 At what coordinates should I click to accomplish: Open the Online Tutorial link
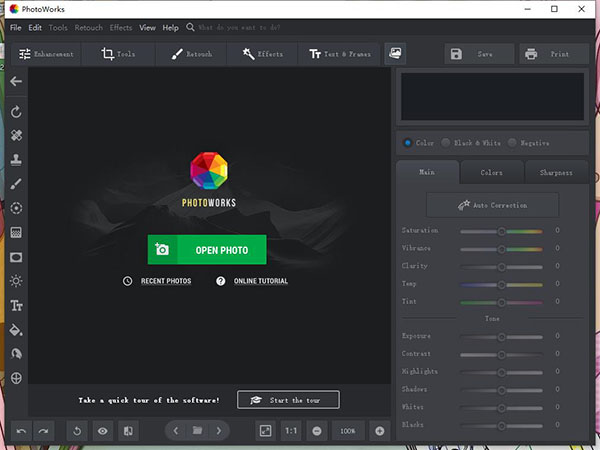(x=261, y=281)
